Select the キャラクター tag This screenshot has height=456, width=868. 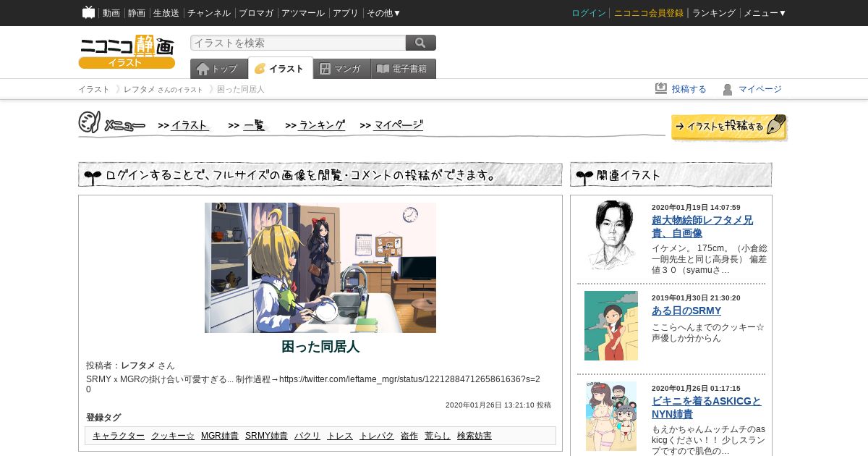click(x=119, y=436)
